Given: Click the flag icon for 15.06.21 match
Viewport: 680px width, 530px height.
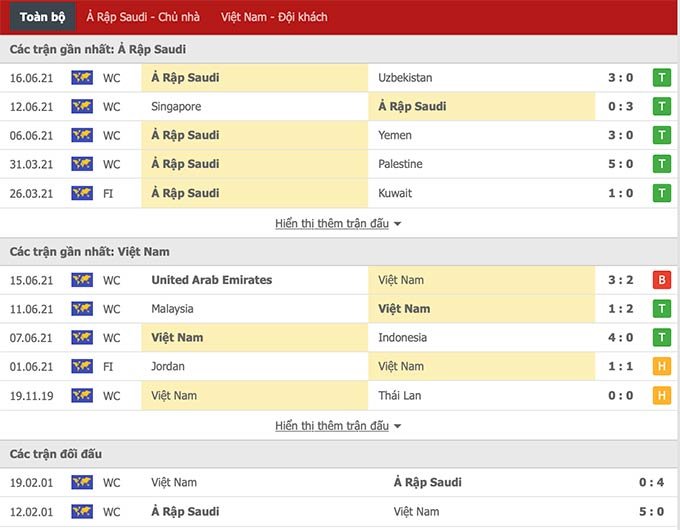Looking at the screenshot, I should click(x=82, y=281).
